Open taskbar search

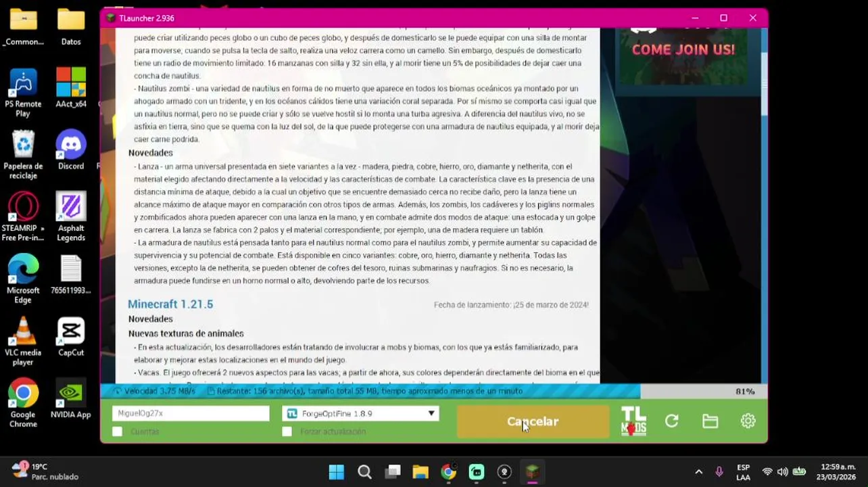[364, 471]
